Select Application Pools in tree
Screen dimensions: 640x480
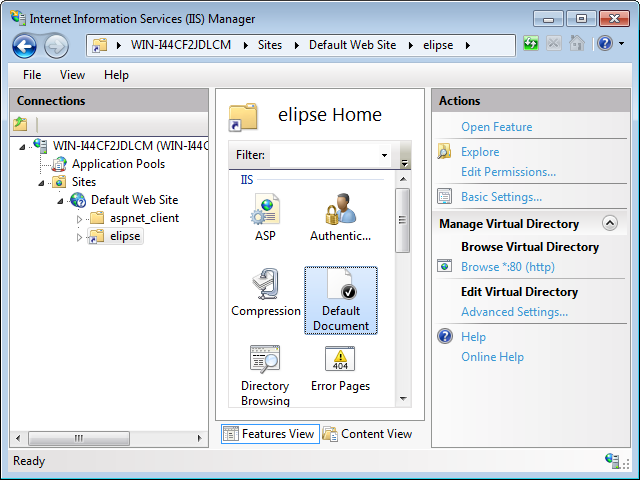coord(118,164)
